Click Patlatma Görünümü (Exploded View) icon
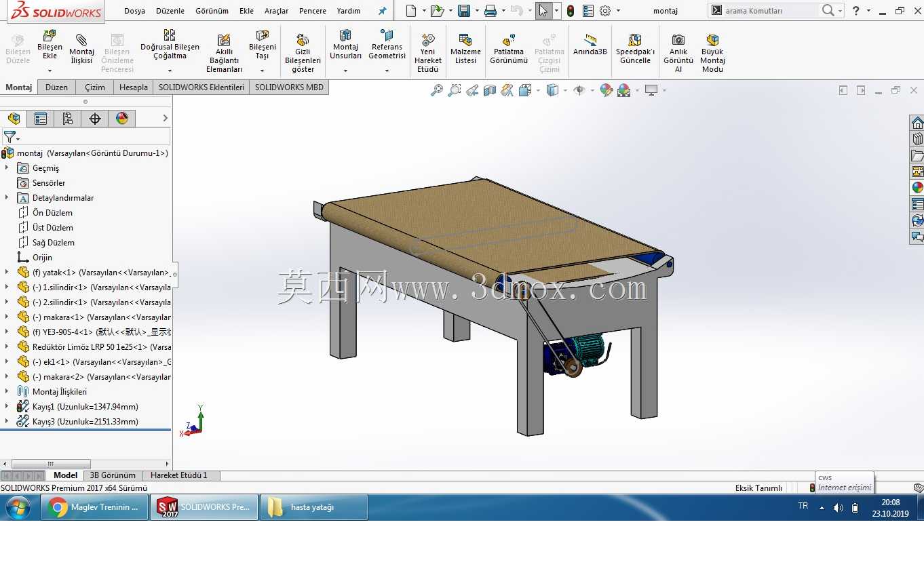This screenshot has width=924, height=575. click(509, 40)
